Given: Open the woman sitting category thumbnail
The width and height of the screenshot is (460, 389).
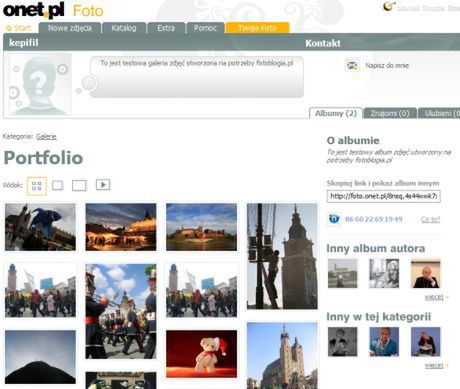Looking at the screenshot, I should [425, 342].
